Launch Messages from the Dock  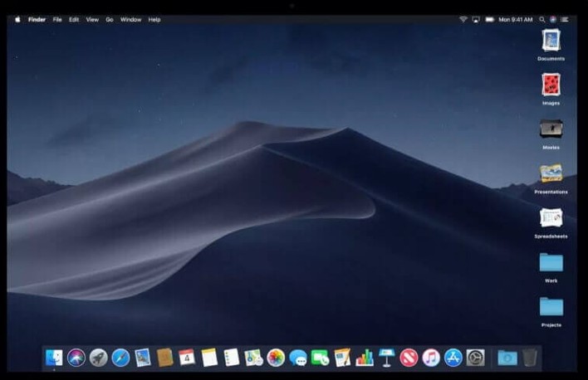tap(298, 358)
